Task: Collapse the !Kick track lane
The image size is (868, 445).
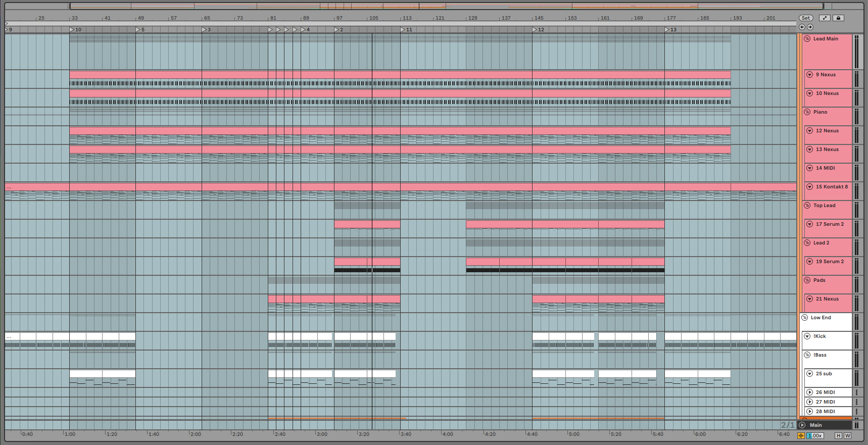Action: [807, 336]
